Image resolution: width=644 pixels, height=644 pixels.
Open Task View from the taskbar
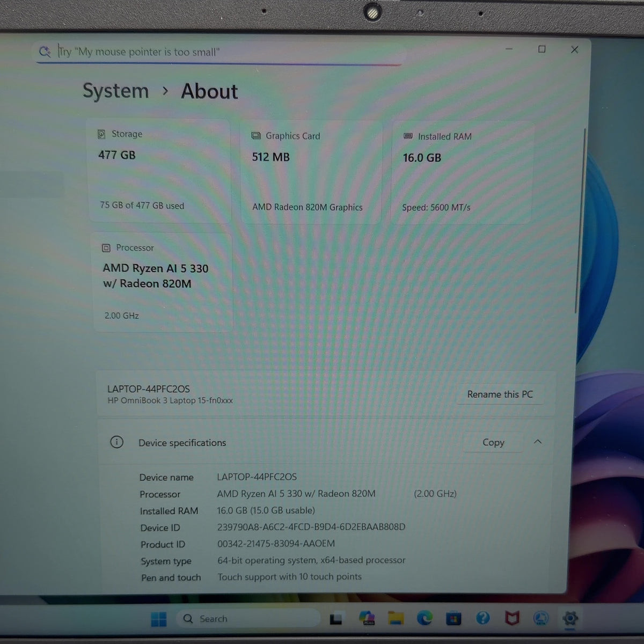336,619
